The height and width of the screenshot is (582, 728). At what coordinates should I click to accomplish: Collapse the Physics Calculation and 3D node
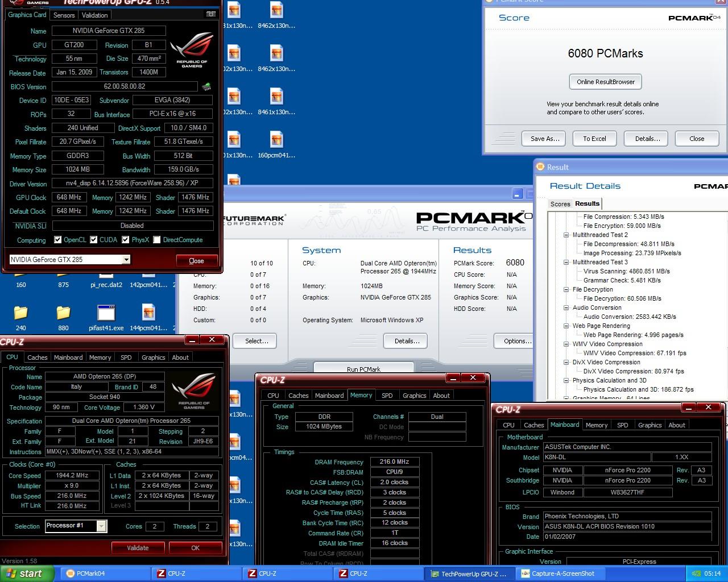pyautogui.click(x=566, y=380)
